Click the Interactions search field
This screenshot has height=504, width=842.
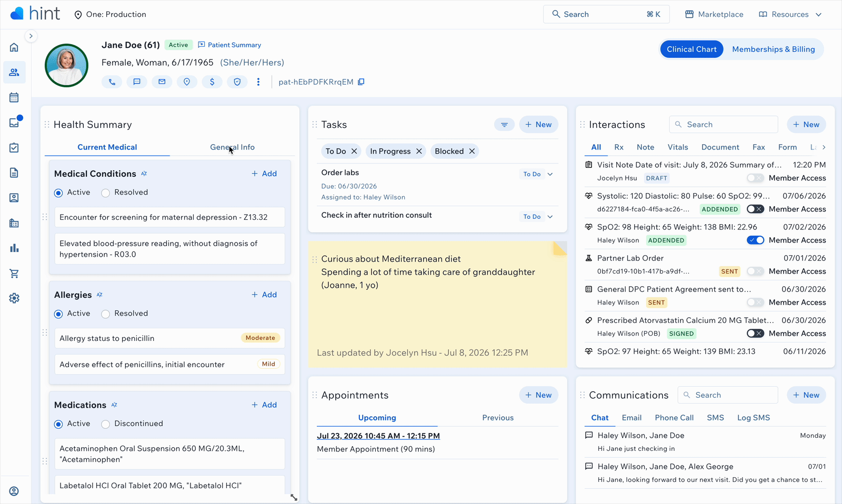pyautogui.click(x=724, y=125)
